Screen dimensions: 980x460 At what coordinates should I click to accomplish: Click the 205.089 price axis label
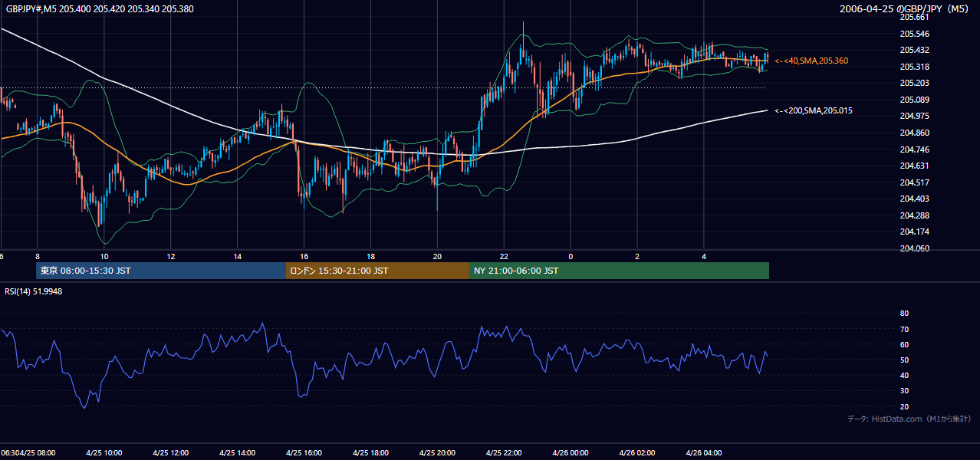click(x=914, y=100)
